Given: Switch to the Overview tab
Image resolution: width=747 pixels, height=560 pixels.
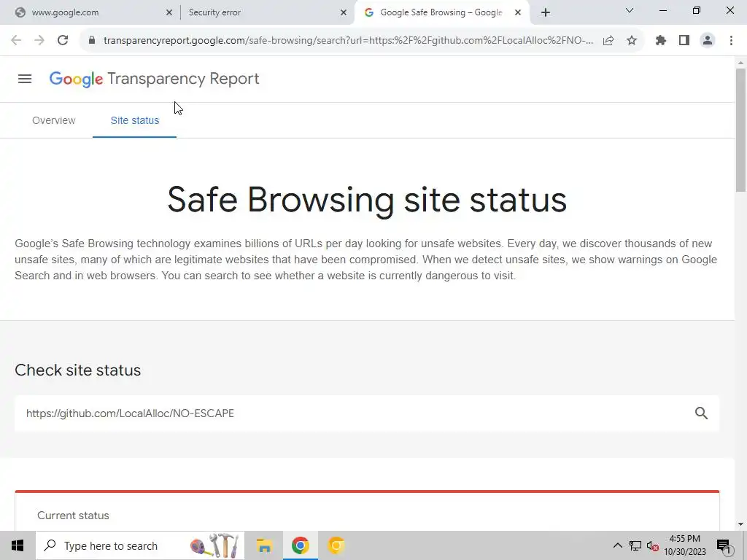Looking at the screenshot, I should click(x=54, y=120).
